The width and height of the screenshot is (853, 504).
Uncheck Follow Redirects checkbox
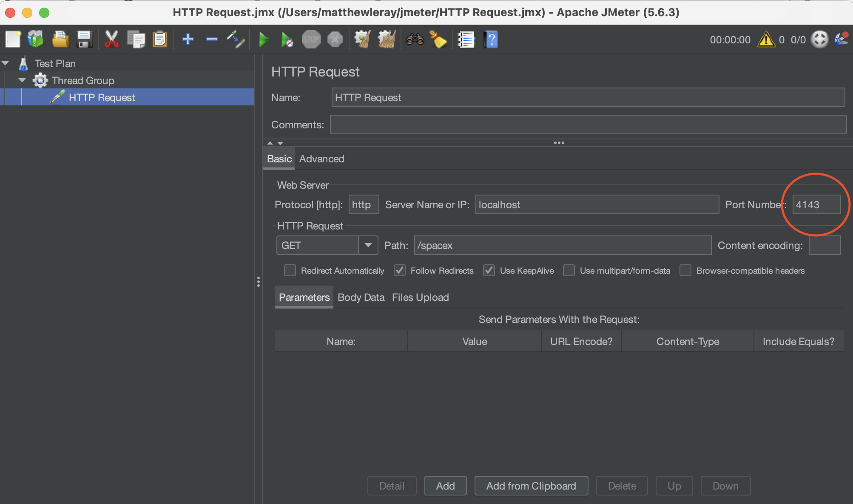[399, 270]
